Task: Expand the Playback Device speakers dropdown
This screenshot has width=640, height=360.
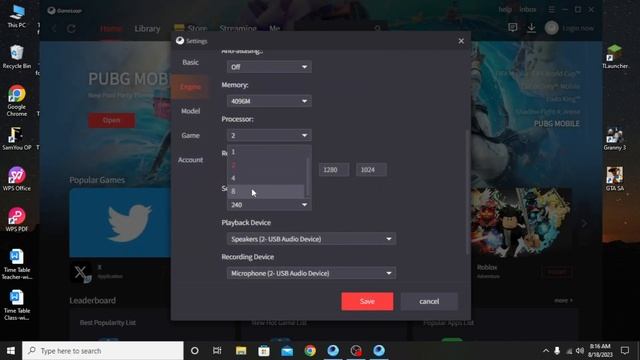Action: pyautogui.click(x=311, y=239)
